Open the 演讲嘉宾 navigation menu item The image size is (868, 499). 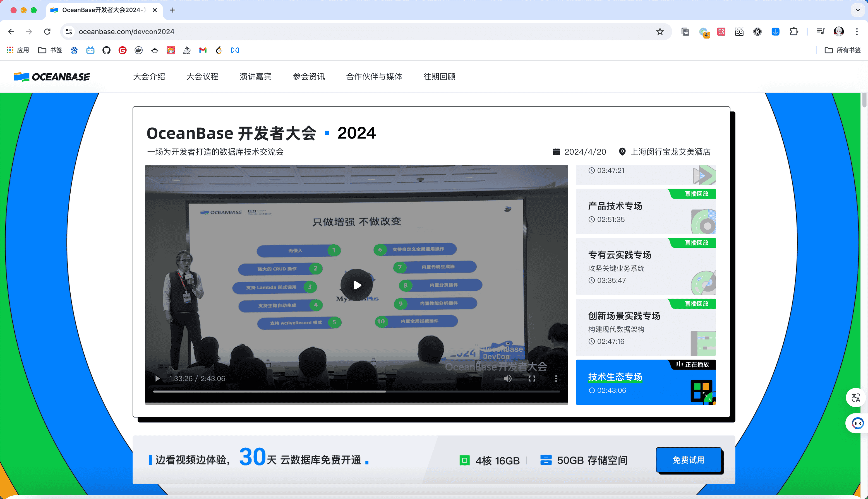pos(255,76)
